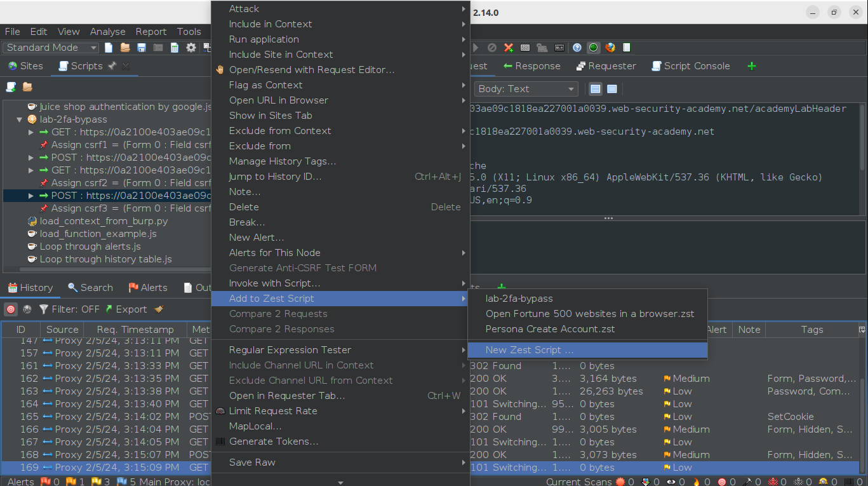Toggle the green radar HUD button

click(594, 48)
